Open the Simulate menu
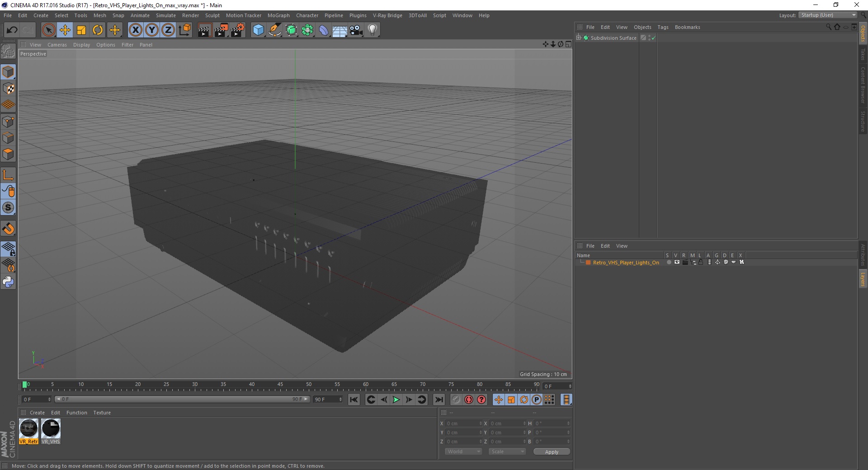The width and height of the screenshot is (868, 470). (x=166, y=15)
